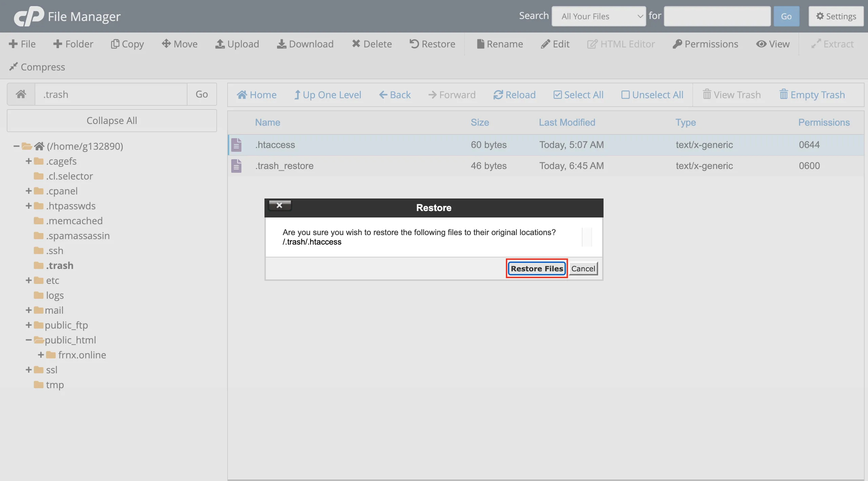Expand the mail folder

(x=28, y=310)
